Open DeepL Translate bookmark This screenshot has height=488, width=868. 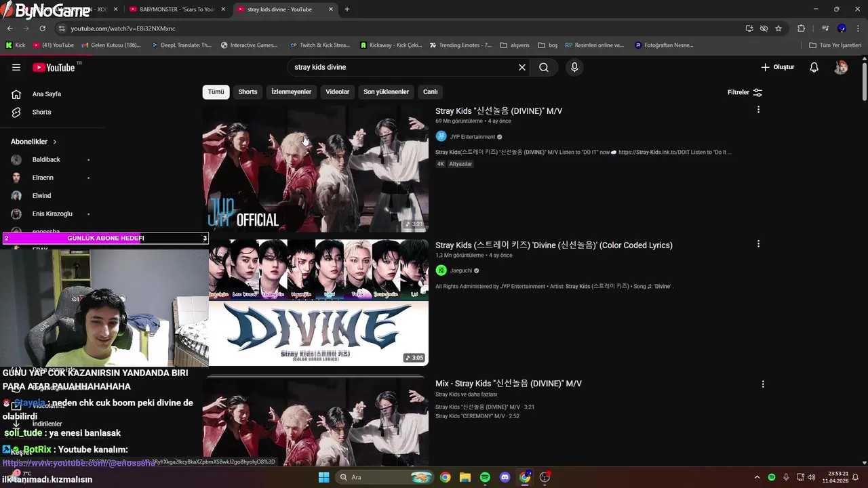(x=181, y=45)
